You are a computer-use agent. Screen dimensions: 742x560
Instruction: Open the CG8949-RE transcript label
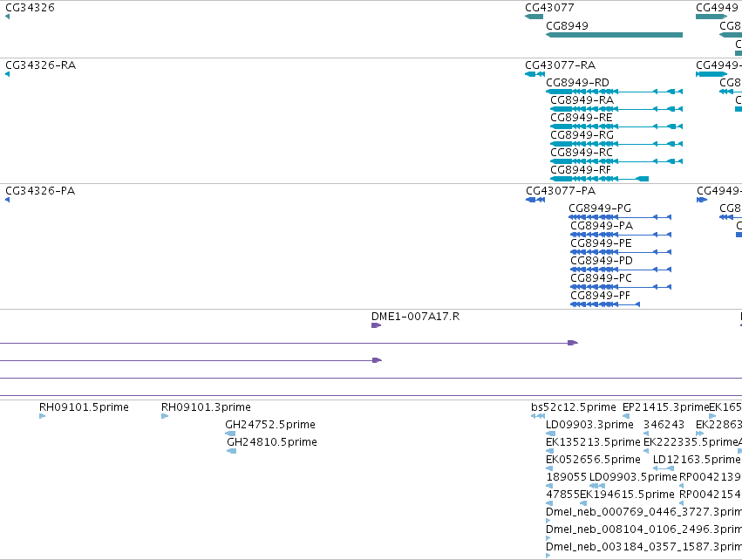tap(581, 118)
